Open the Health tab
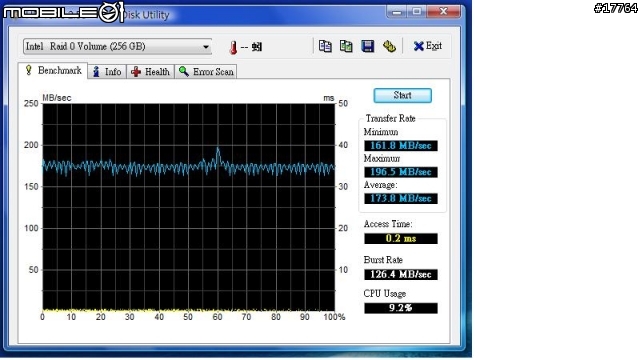The width and height of the screenshot is (640, 360). (150, 72)
